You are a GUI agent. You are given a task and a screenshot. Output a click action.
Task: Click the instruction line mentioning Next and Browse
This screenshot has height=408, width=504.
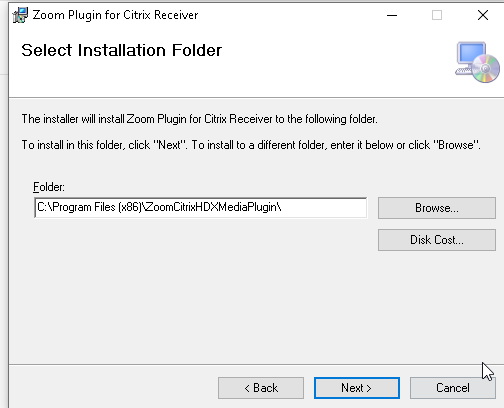point(251,145)
